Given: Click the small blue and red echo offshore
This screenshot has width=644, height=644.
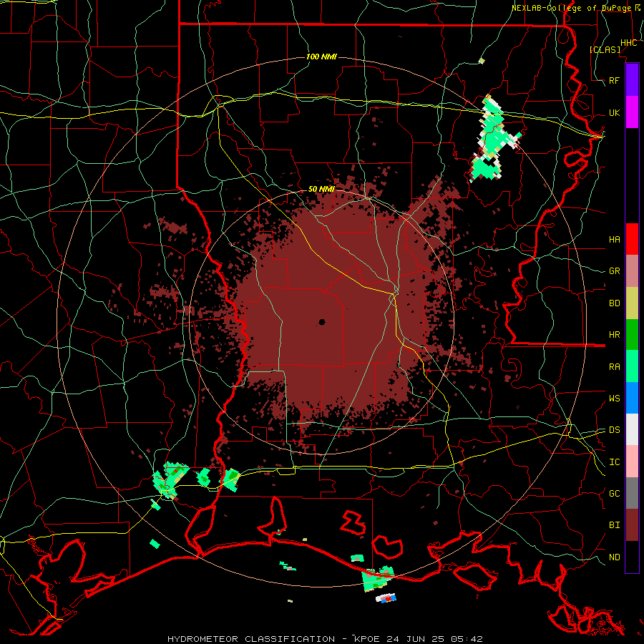Looking at the screenshot, I should click(386, 598).
